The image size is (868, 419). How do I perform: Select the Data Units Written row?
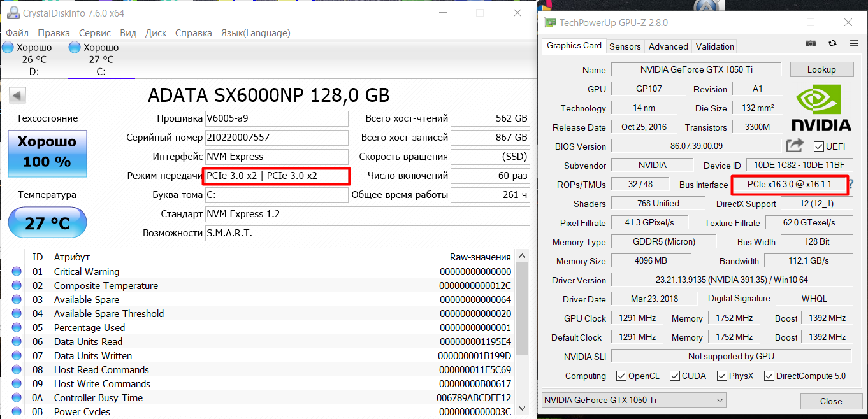click(261, 356)
